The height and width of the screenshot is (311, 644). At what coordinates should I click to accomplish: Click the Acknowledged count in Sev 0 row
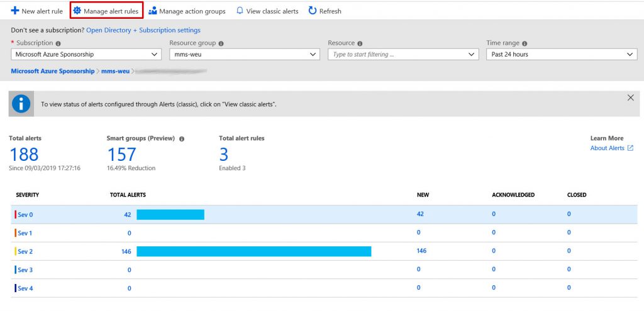(x=494, y=214)
